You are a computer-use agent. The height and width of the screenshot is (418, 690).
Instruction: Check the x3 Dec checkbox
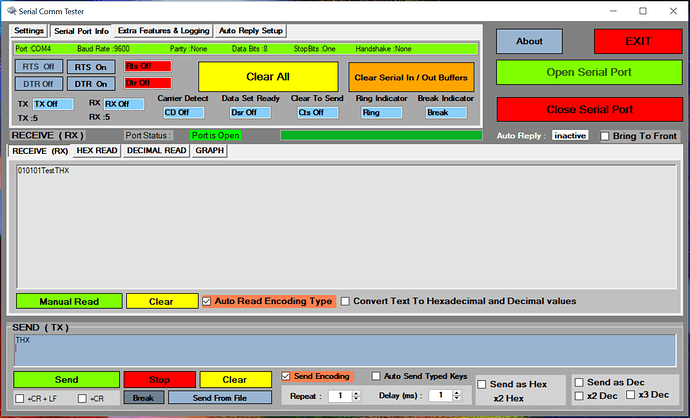(x=631, y=395)
